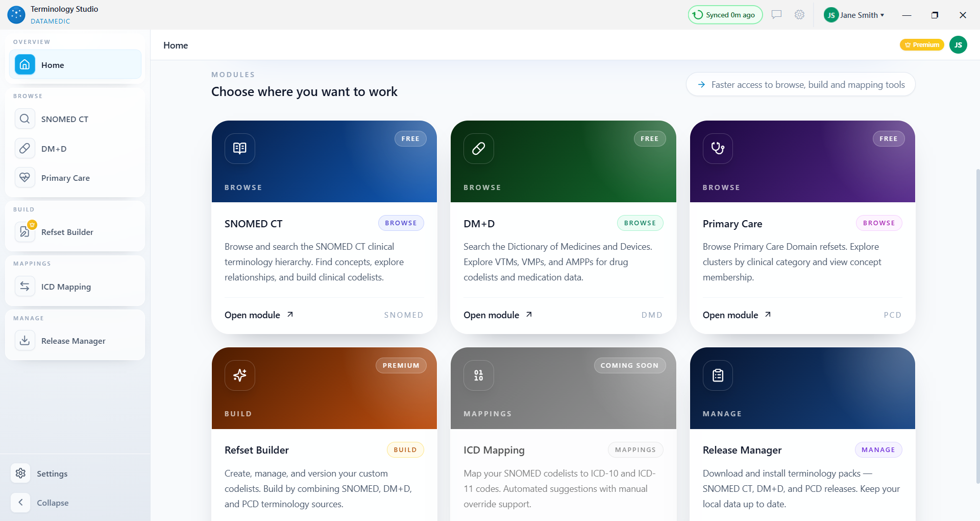Select Home in the sidebar
Screen dimensions: 980x521
tap(75, 65)
